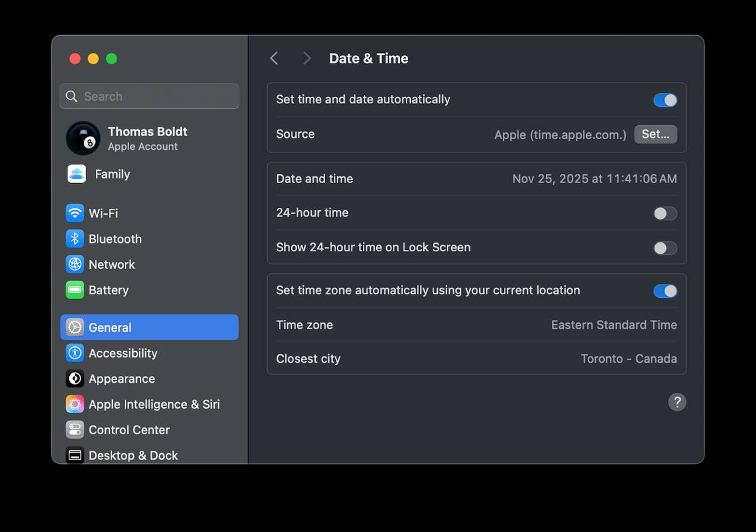Image resolution: width=756 pixels, height=532 pixels.
Task: Click the forward chevron in header
Action: 307,59
